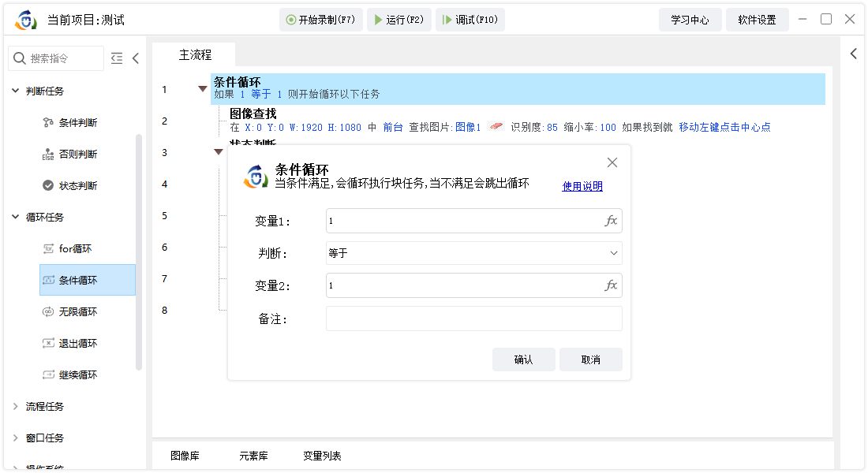Image resolution: width=868 pixels, height=473 pixels.
Task: Collapse the 循环任务 category
Action: tap(16, 217)
